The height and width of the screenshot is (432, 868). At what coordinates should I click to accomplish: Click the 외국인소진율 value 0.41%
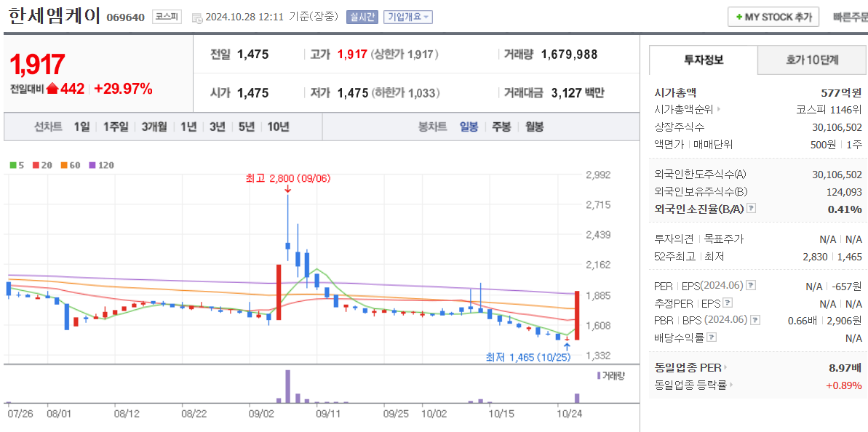coord(845,209)
